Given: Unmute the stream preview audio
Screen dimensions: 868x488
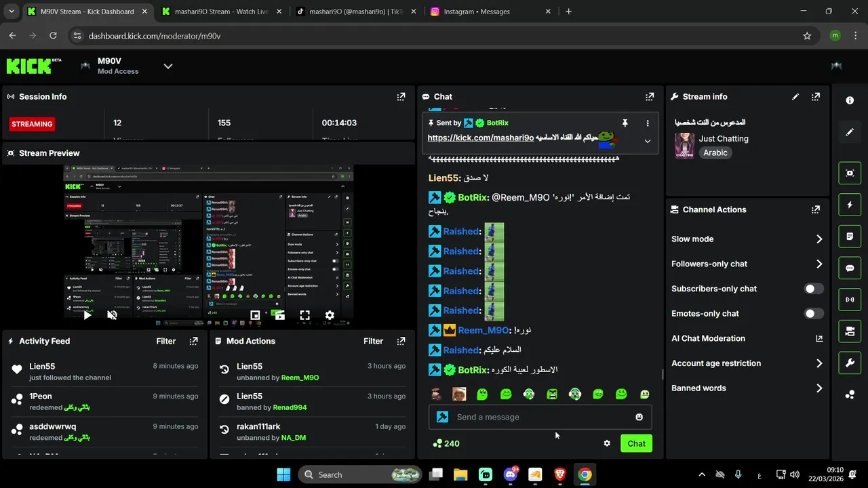Looking at the screenshot, I should (x=113, y=315).
